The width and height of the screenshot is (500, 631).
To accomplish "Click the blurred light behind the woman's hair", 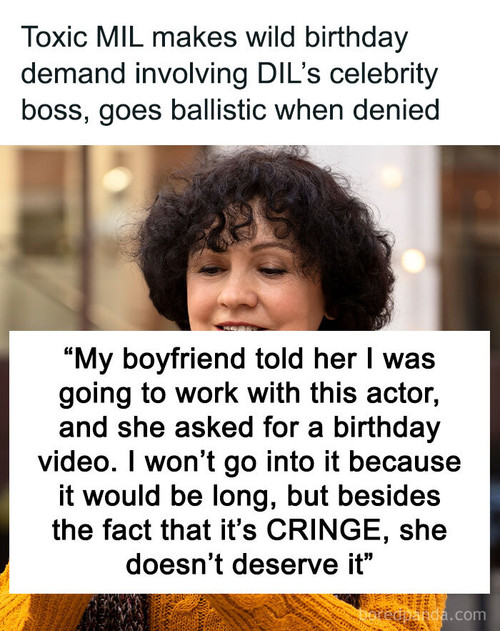I will tap(413, 260).
